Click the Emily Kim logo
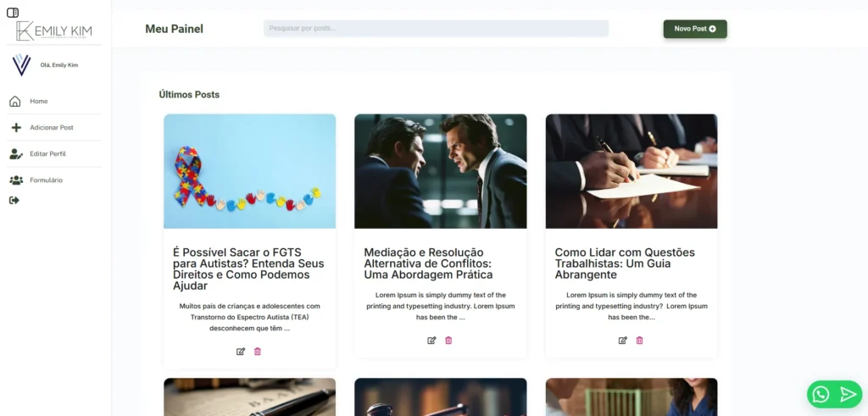The width and height of the screenshot is (868, 416). point(54,31)
